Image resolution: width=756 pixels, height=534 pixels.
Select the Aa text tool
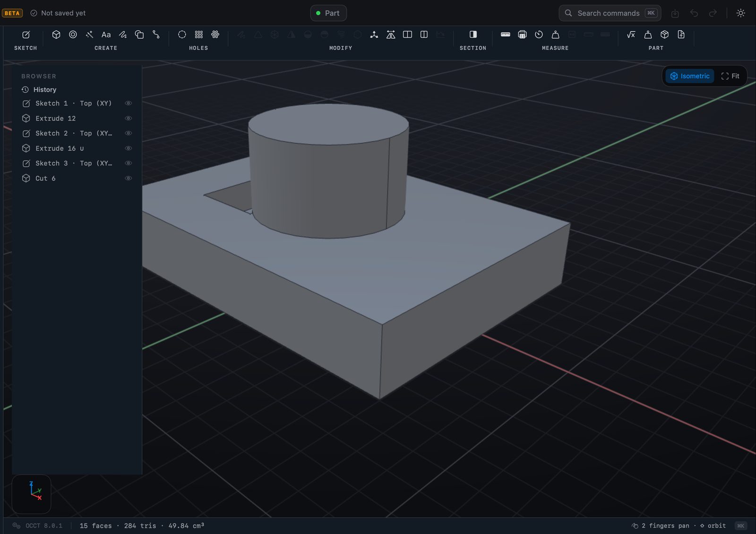(106, 34)
